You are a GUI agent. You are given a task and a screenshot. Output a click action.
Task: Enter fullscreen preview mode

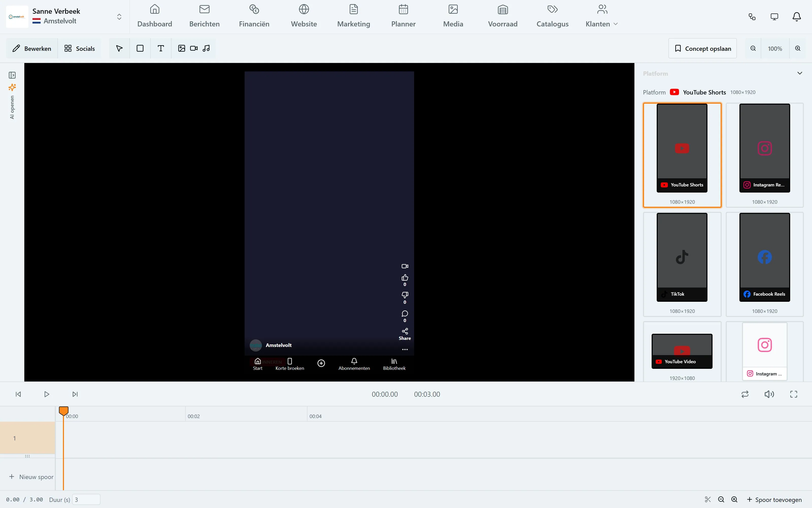click(x=793, y=394)
